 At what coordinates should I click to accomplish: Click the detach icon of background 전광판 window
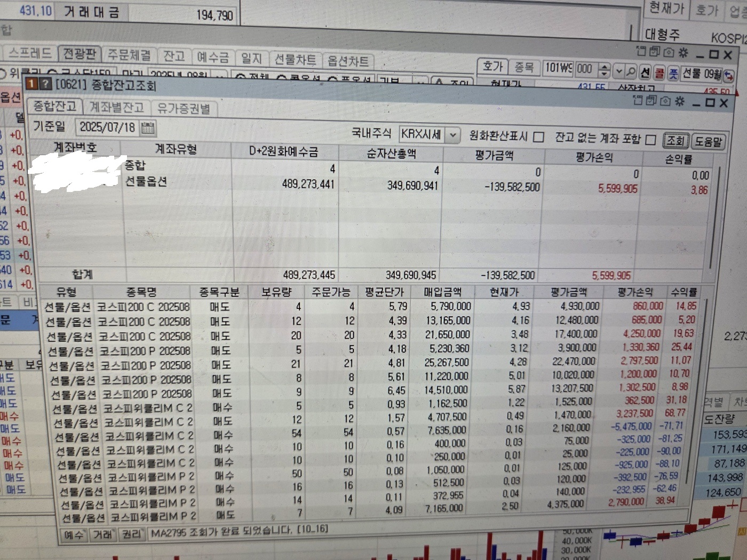coord(641,51)
